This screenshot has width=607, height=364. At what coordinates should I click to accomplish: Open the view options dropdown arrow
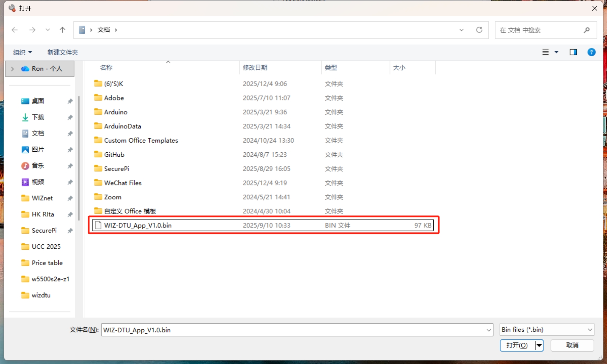556,52
